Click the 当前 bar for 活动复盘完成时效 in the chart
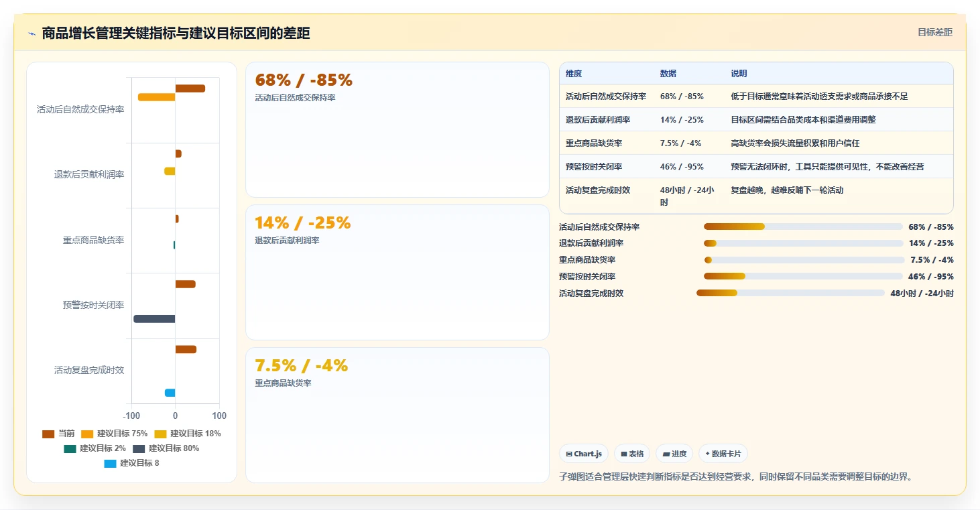The image size is (980, 510). pos(186,349)
